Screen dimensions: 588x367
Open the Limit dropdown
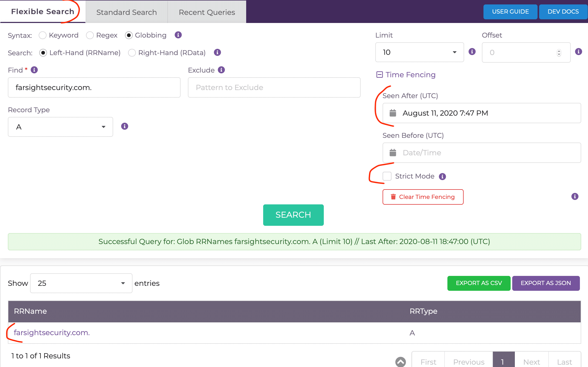pos(419,52)
